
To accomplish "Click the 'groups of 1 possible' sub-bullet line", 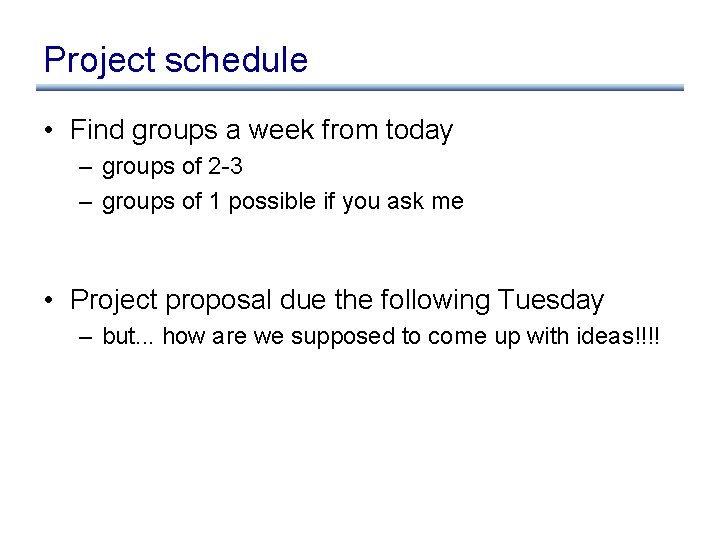I will tap(283, 201).
